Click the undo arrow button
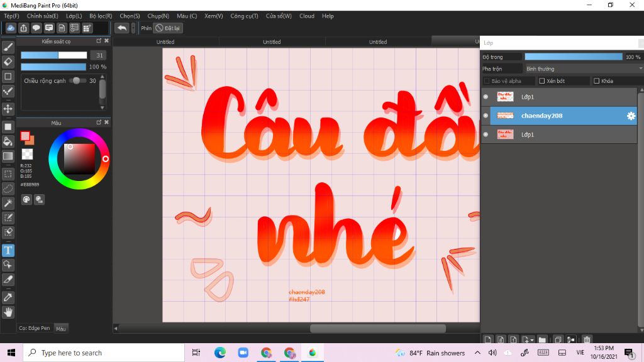644x362 pixels. tap(121, 28)
